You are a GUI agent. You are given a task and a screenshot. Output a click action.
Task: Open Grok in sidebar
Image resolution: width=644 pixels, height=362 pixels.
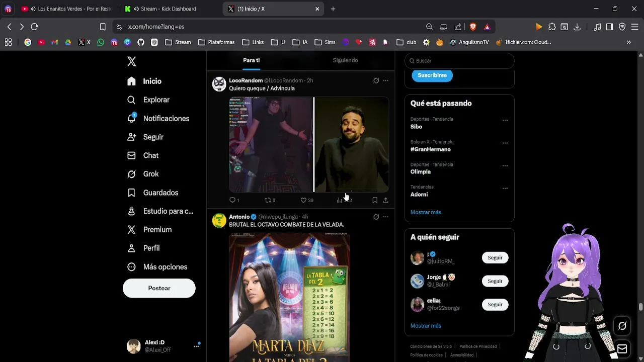tap(143, 174)
